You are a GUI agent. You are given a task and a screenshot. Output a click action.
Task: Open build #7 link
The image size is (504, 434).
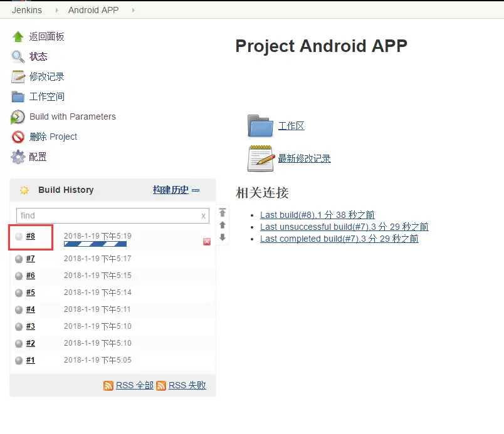pos(31,259)
